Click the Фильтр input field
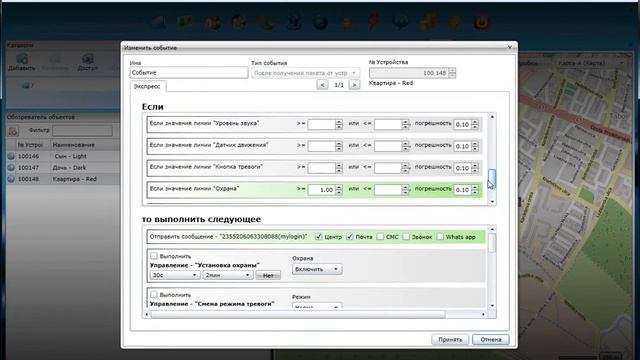640x360 pixels. 82,131
